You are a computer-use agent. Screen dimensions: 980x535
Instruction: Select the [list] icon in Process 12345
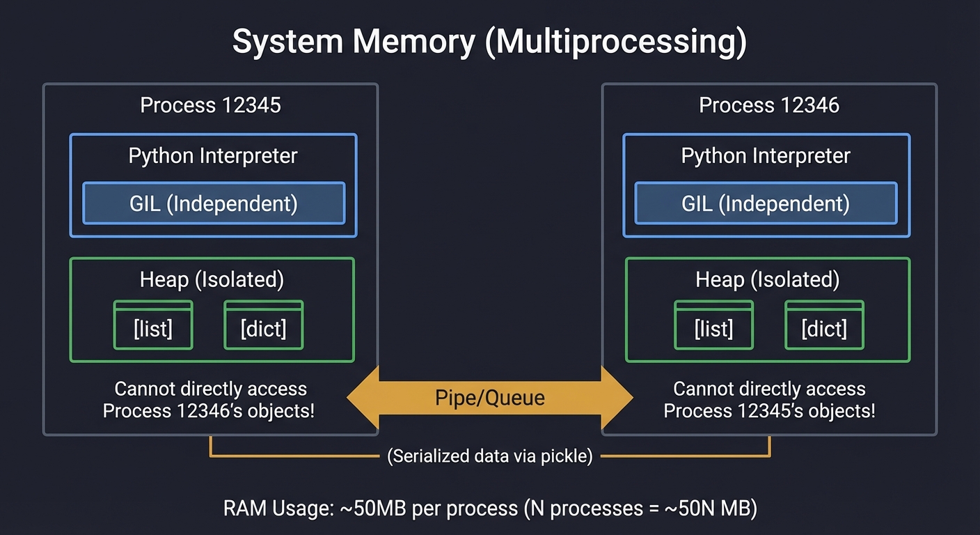(153, 325)
